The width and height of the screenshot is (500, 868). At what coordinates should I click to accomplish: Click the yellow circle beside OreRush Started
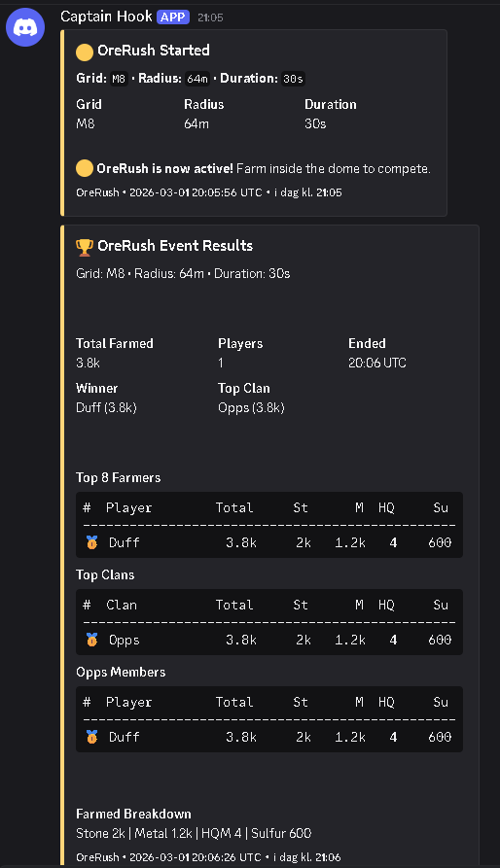tap(85, 52)
